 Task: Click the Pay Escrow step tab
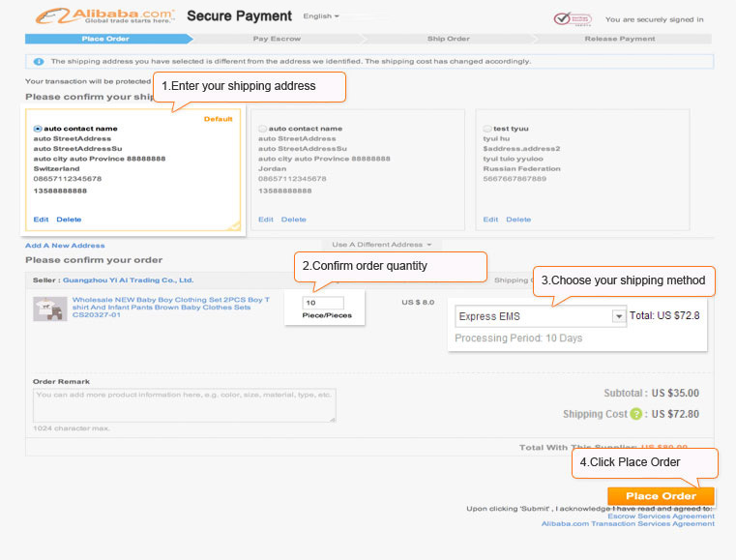277,39
